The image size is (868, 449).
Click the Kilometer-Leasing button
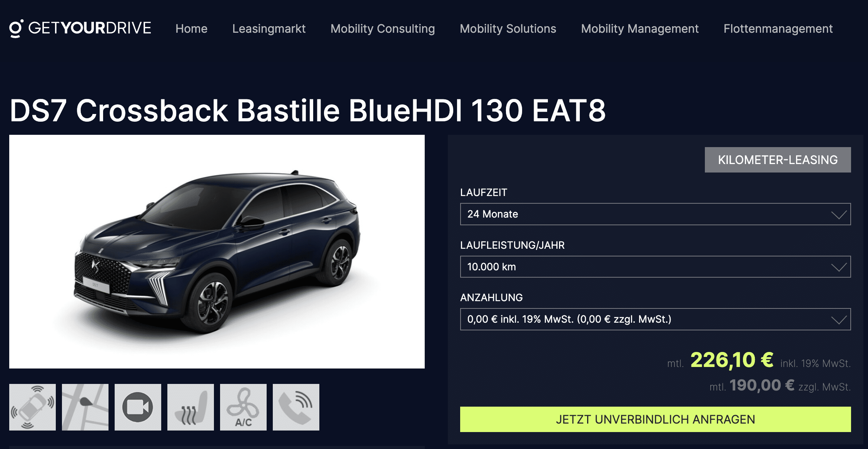[x=778, y=160]
